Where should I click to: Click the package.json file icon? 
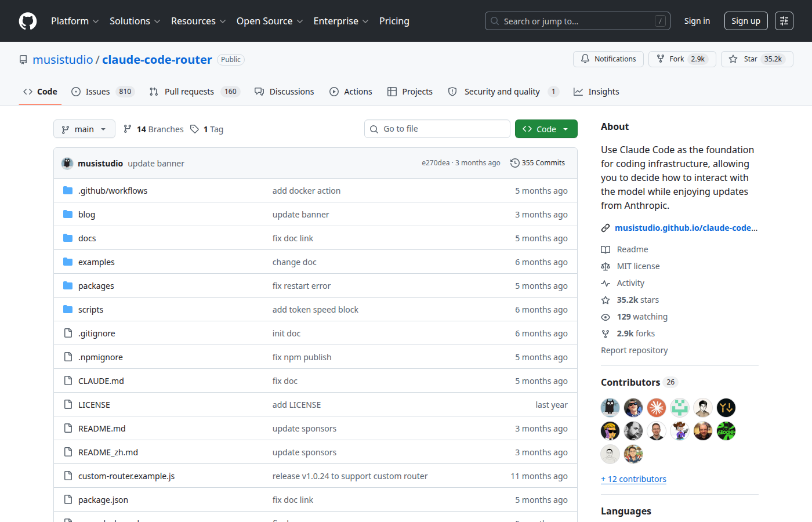[68, 499]
